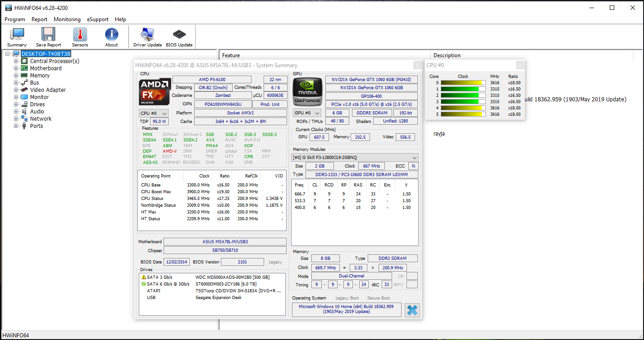This screenshot has height=340, width=644.
Task: Open the Help menu
Action: point(120,19)
